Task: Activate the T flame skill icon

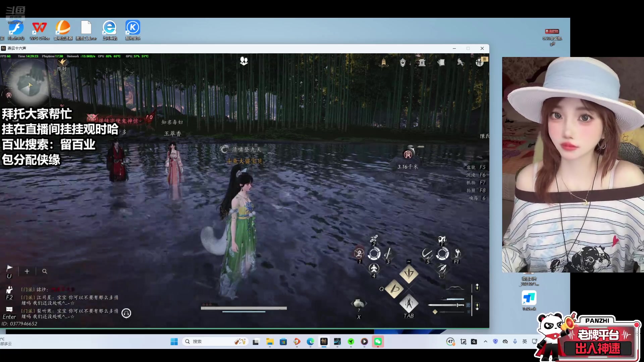Action: (442, 239)
